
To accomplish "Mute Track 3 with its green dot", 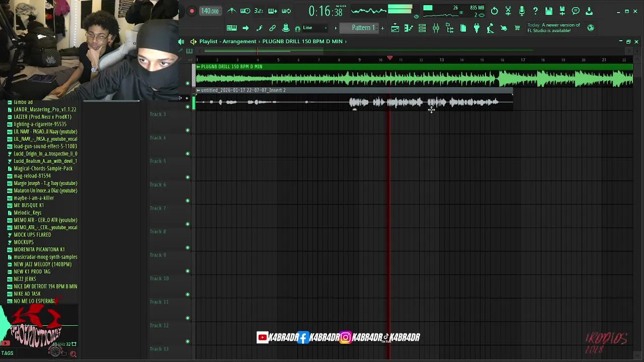I will 188,130.
